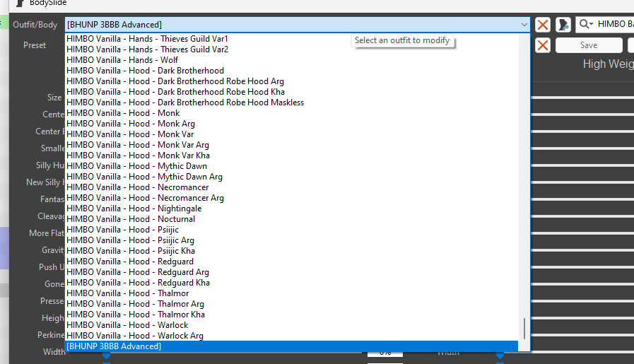Select HIMBO Vanilla - Hood - Monk Arg
Image resolution: width=634 pixels, height=364 pixels.
coord(291,124)
